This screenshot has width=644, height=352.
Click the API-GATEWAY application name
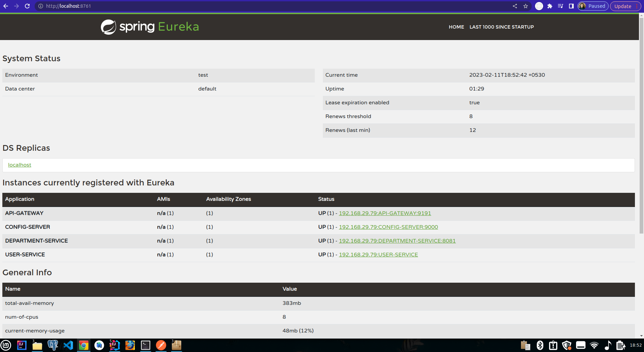pos(24,213)
